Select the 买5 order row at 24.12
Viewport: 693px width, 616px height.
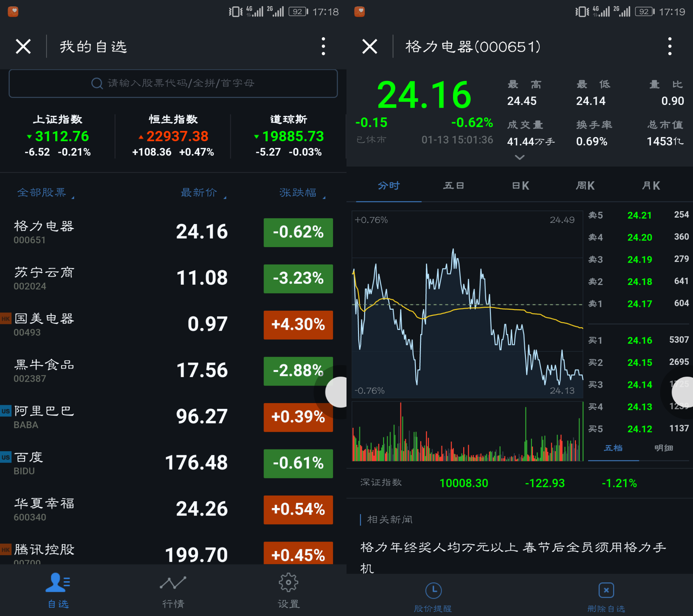click(639, 429)
